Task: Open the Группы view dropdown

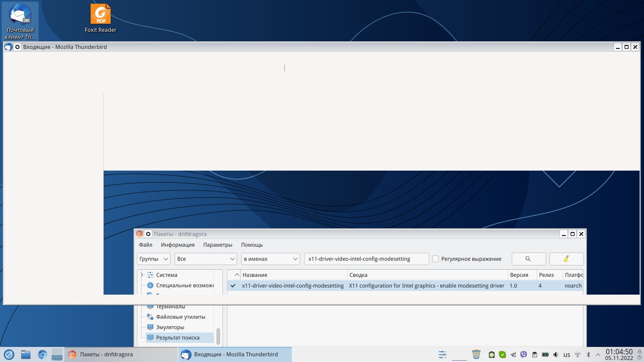Action: coord(153,259)
